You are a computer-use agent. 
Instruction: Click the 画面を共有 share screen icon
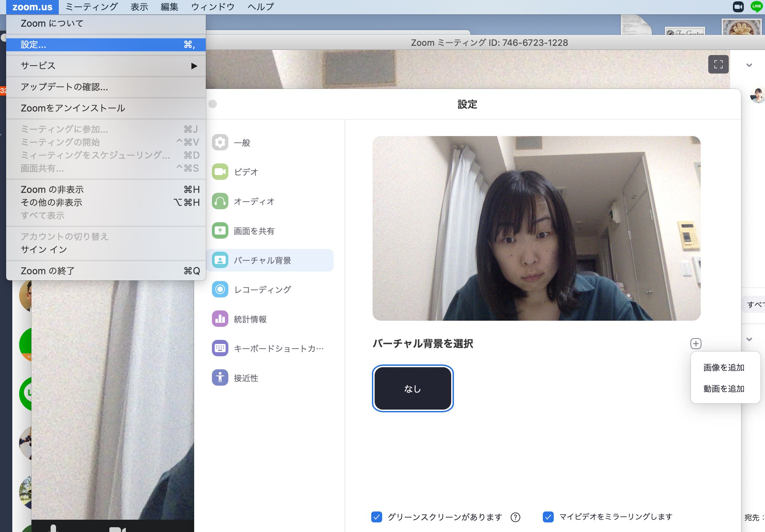[x=220, y=230]
